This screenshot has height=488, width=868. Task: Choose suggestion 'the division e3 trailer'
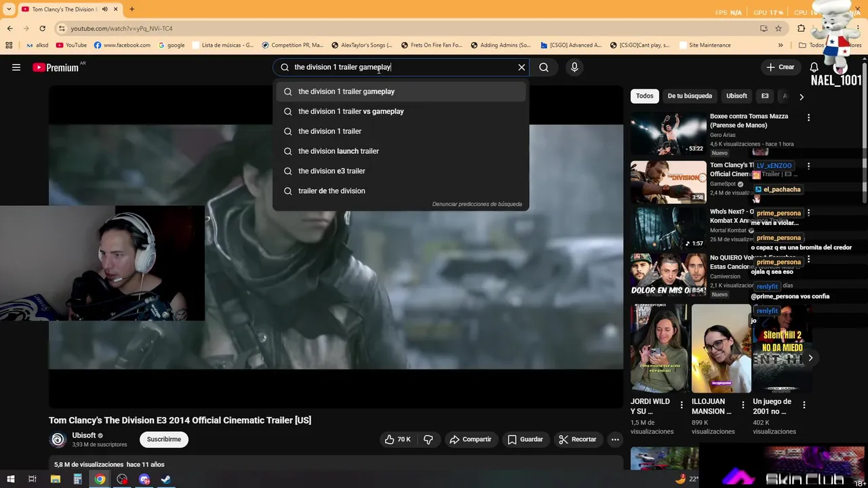tap(401, 171)
